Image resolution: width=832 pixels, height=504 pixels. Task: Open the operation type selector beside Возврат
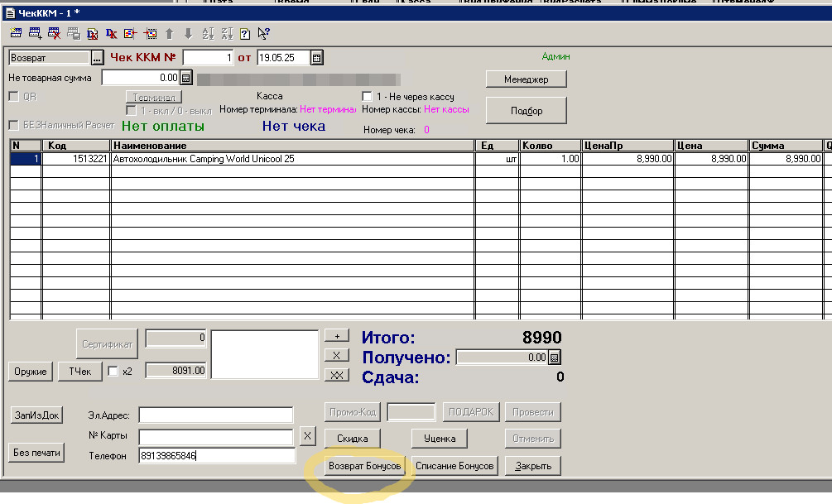(97, 57)
